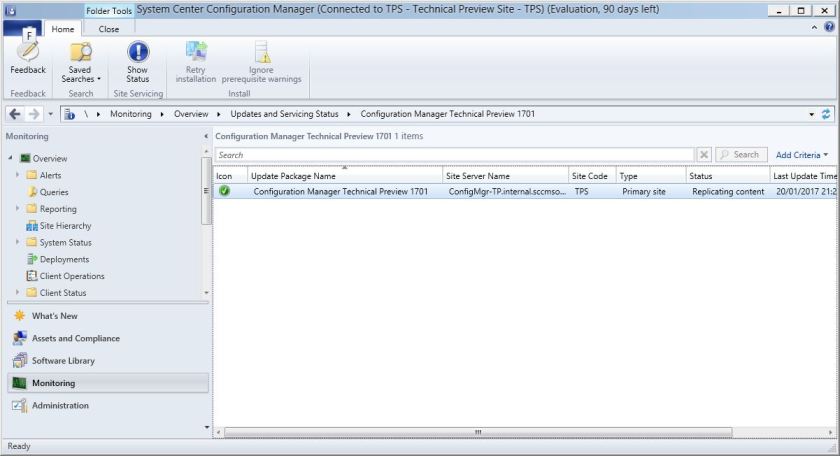Screen dimensions: 840x456
Task: Open the Saved Searches menu
Action: (80, 62)
